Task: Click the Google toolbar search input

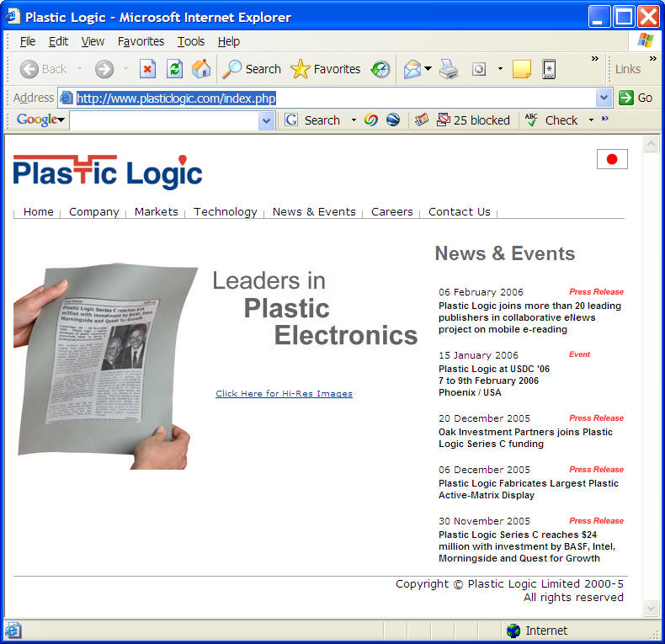Action: (x=164, y=120)
